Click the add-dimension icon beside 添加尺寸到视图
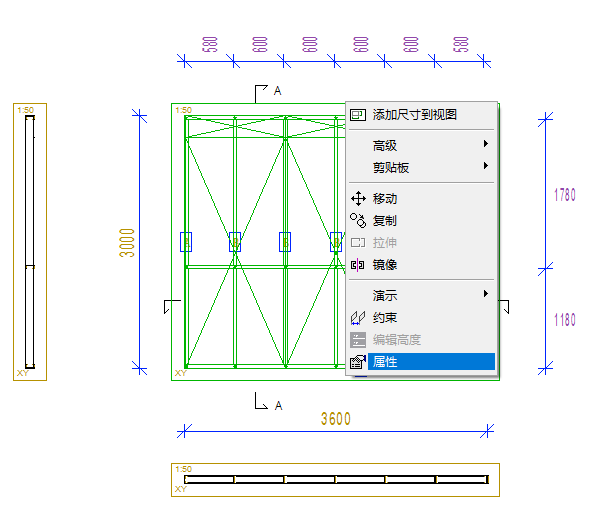 point(358,115)
